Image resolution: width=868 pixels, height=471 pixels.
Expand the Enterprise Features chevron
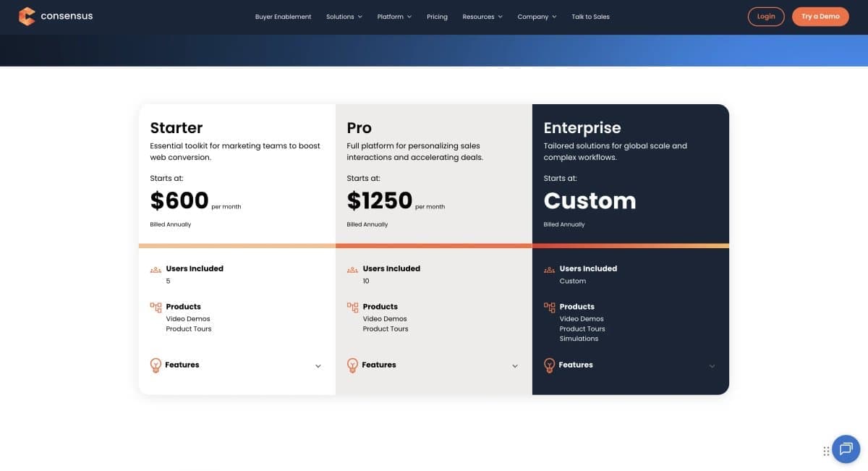[712, 366]
